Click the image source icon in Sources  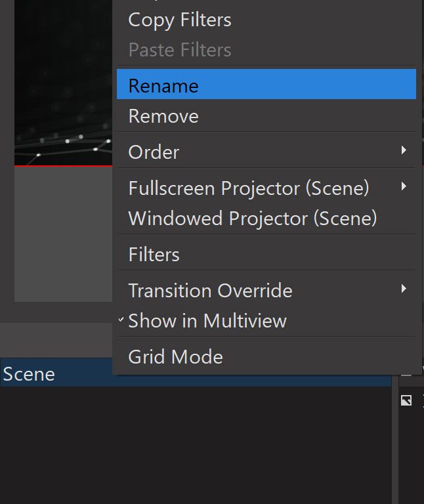pyautogui.click(x=406, y=400)
